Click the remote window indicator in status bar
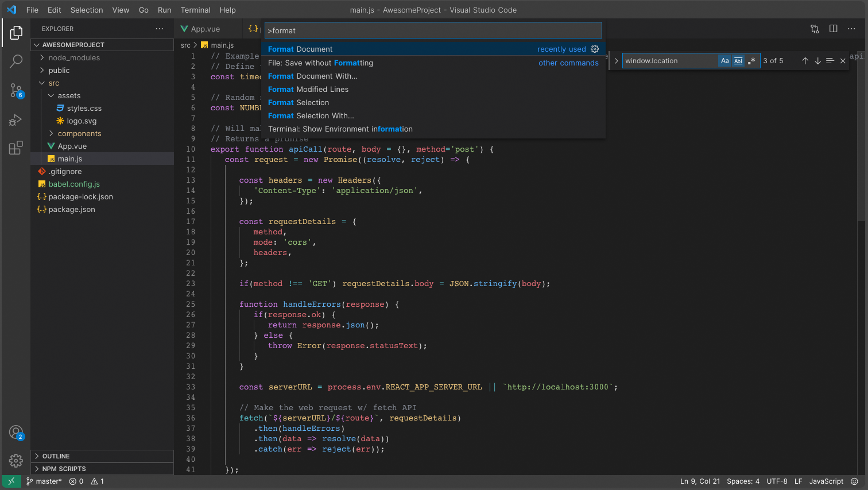Screen dimensions: 868x490 11,481
